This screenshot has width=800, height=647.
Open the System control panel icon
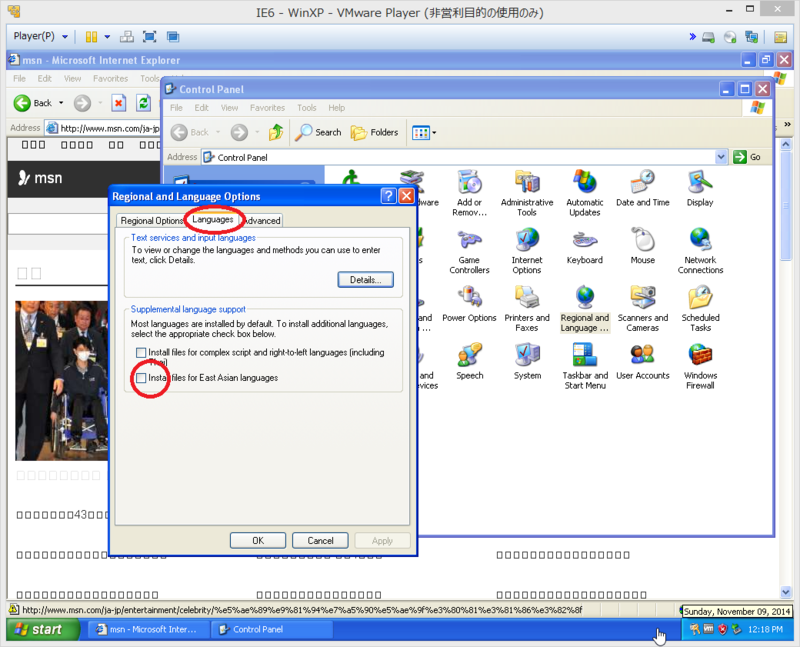[x=527, y=361]
